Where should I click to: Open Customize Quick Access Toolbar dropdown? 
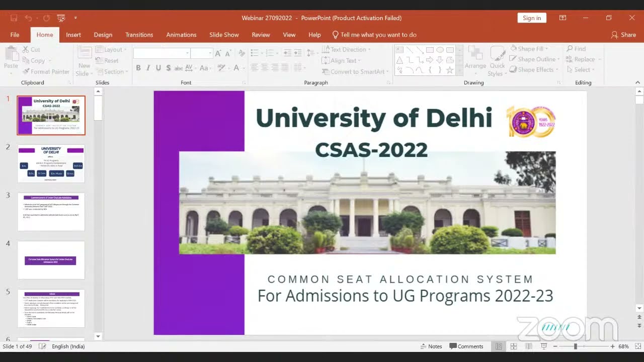75,18
